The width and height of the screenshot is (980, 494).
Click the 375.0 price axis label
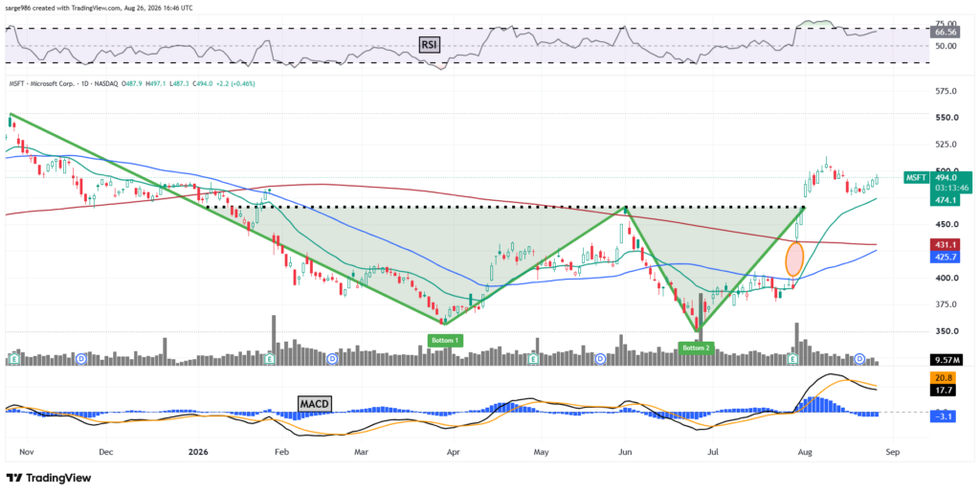click(947, 304)
